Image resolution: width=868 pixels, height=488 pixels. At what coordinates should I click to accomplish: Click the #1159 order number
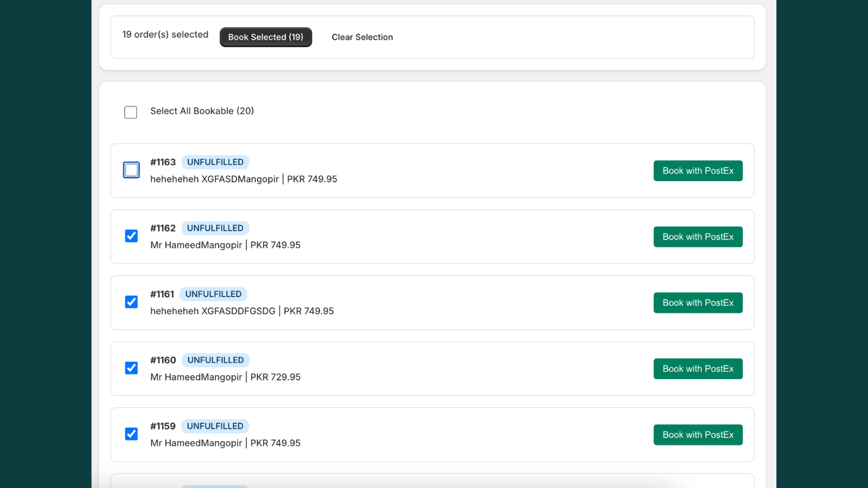point(163,426)
